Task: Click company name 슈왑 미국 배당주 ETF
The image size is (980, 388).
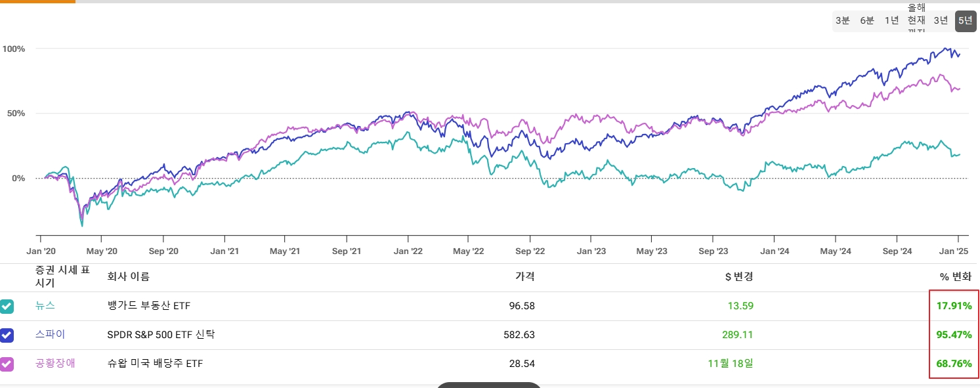Action: (155, 364)
